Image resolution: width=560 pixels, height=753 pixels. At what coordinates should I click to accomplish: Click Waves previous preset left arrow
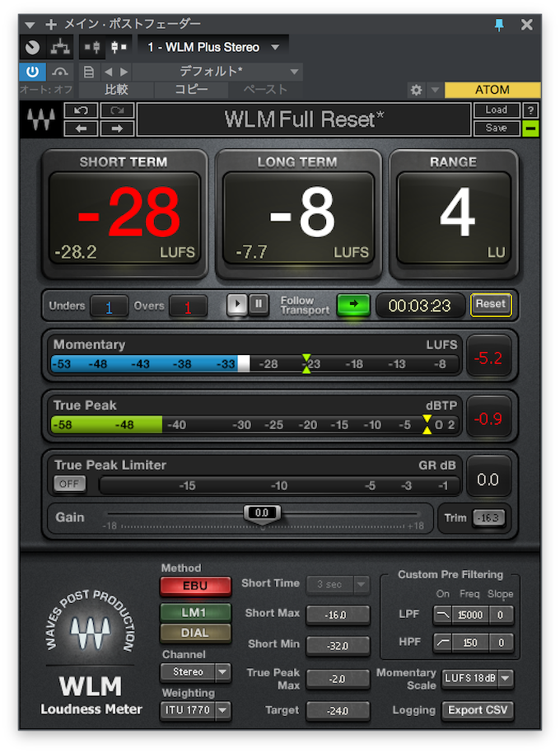81,129
